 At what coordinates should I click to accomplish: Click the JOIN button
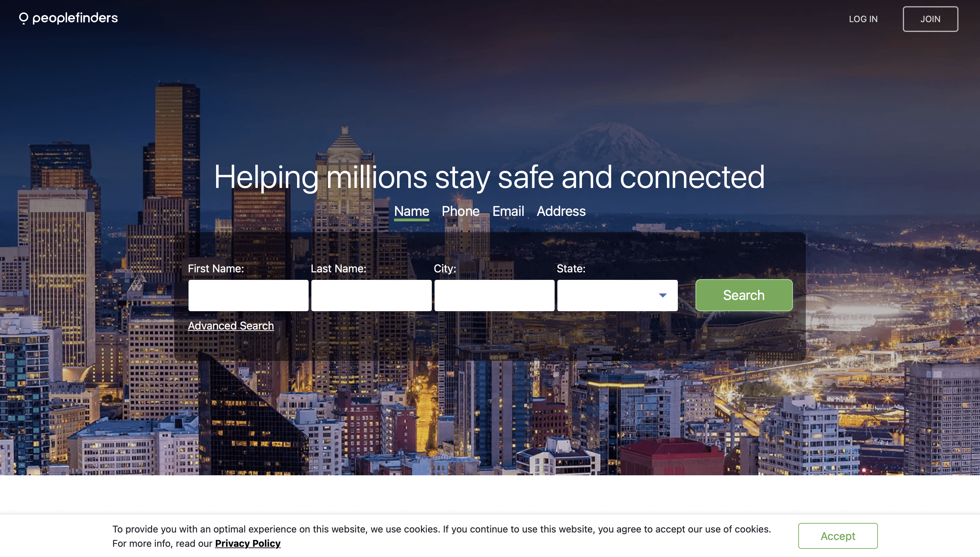coord(930,19)
